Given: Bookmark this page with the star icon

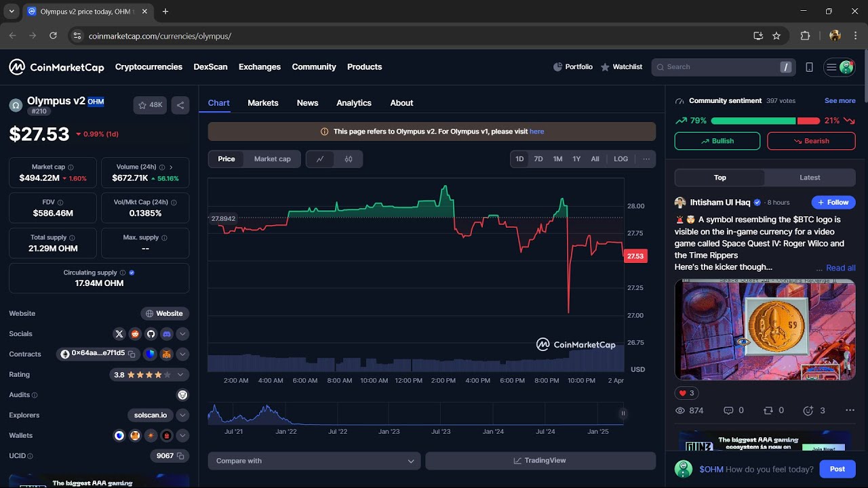Looking at the screenshot, I should pyautogui.click(x=776, y=36).
